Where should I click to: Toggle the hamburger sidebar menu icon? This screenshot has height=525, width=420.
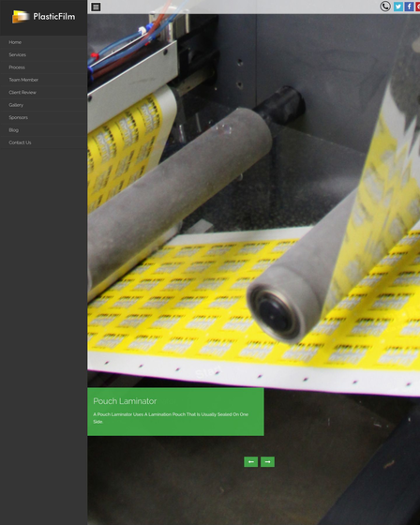[96, 7]
